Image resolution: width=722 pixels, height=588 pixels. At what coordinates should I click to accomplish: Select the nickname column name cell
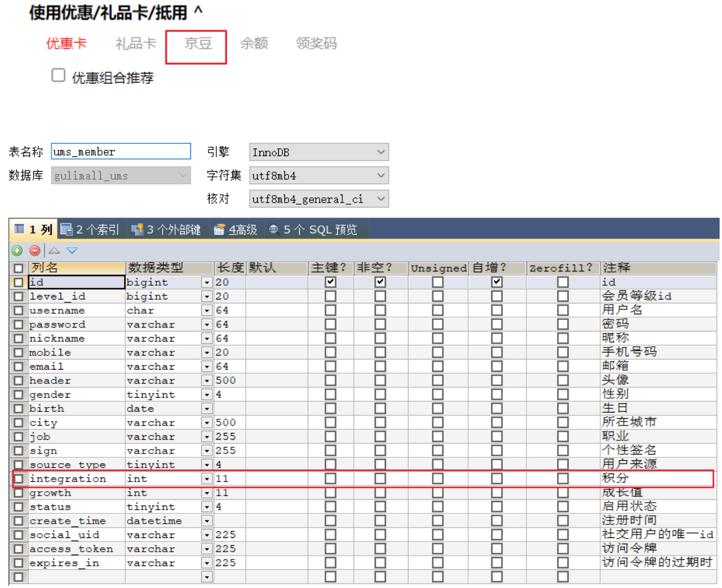77,339
